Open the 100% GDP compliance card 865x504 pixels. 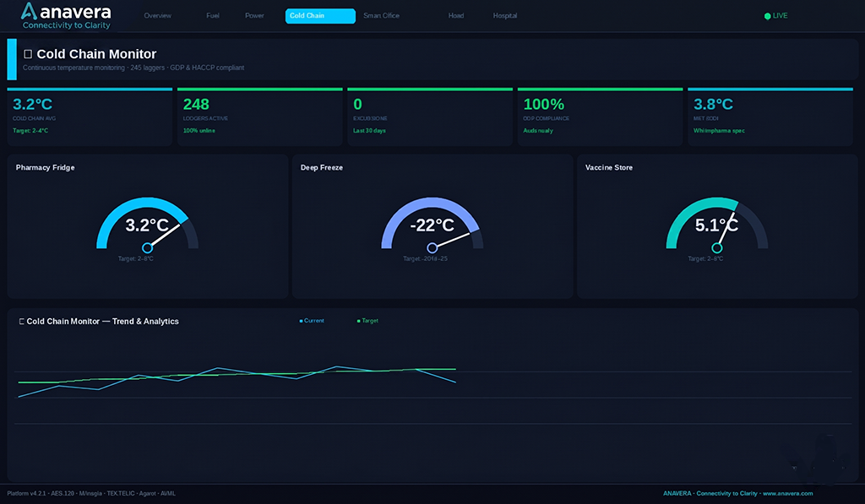coord(601,117)
